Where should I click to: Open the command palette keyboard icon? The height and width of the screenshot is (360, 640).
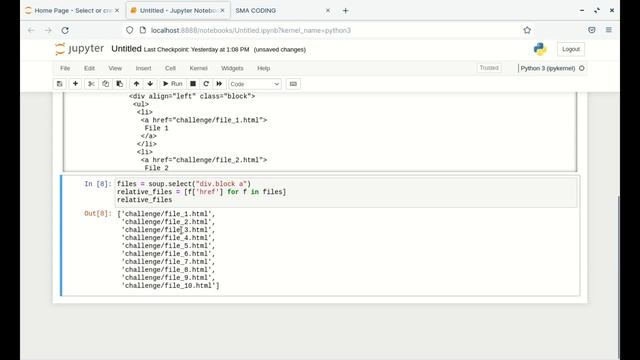point(293,84)
